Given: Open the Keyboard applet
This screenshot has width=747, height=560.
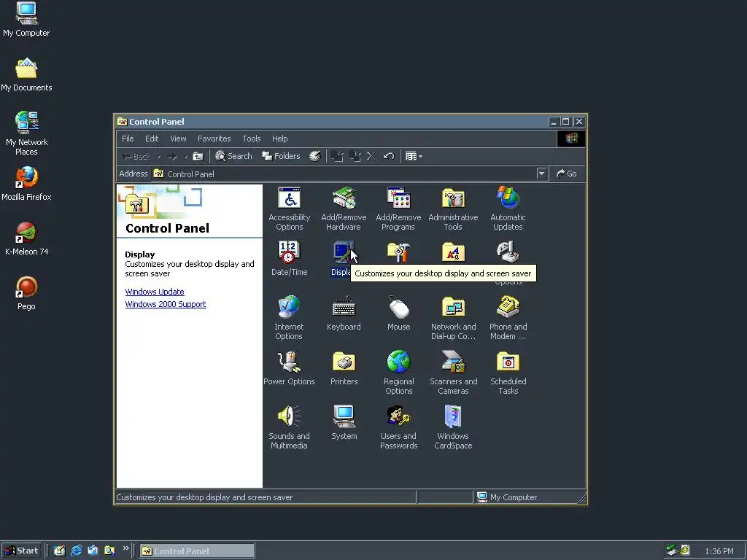Looking at the screenshot, I should [x=344, y=314].
